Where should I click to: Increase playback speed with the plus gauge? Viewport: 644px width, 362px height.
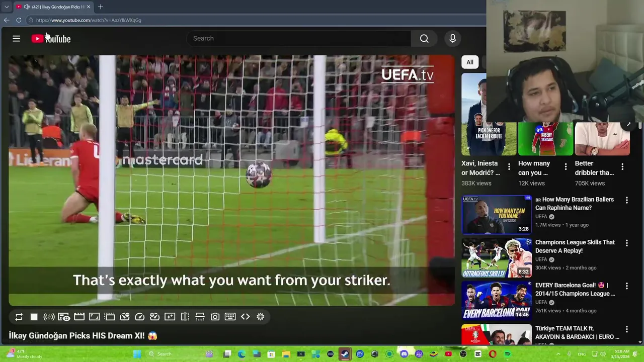155,317
